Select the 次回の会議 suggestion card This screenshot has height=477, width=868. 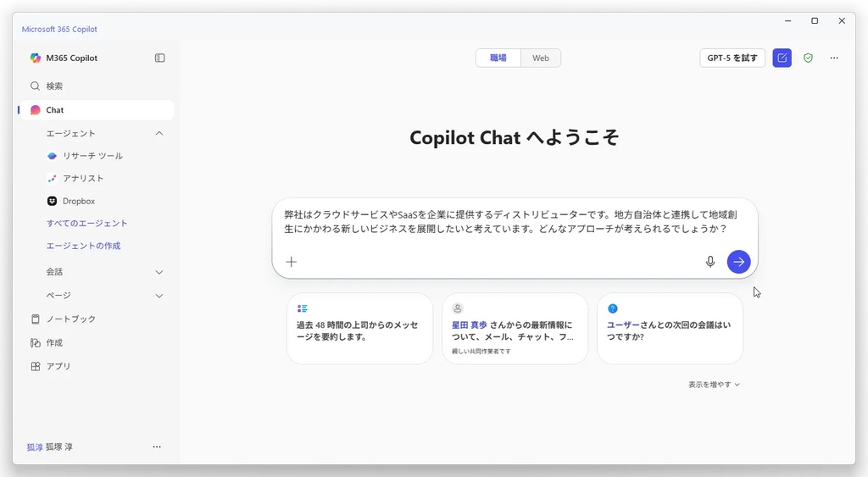pyautogui.click(x=670, y=329)
